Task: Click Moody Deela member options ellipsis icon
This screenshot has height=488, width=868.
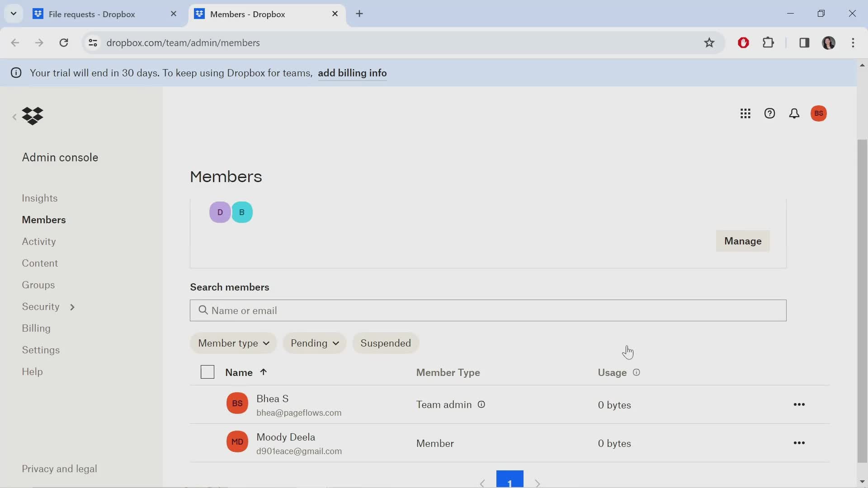Action: click(x=799, y=443)
